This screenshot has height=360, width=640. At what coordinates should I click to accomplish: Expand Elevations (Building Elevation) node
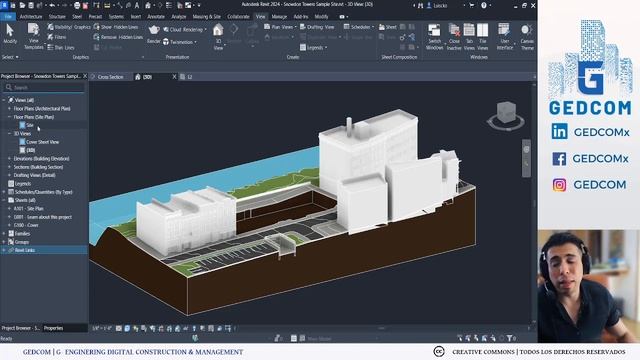coord(9,159)
